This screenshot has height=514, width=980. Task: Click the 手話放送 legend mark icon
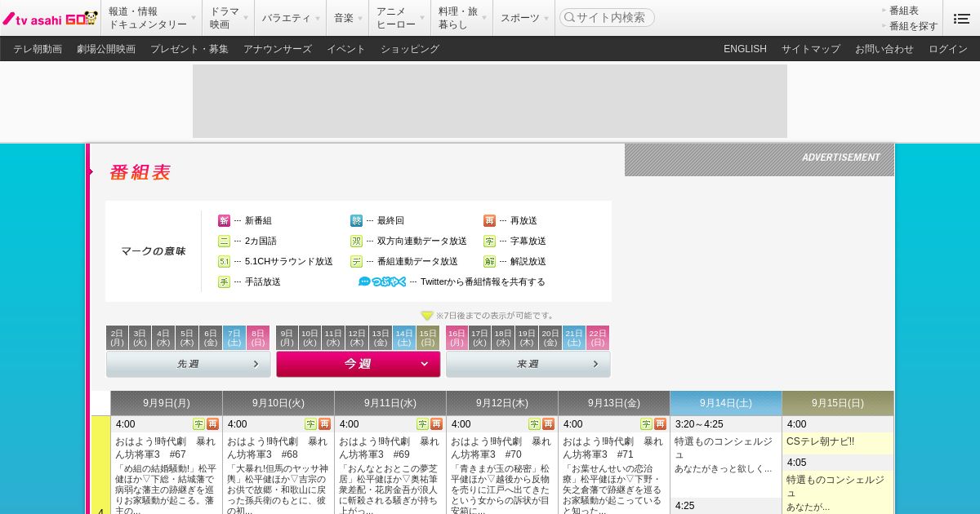click(x=224, y=282)
